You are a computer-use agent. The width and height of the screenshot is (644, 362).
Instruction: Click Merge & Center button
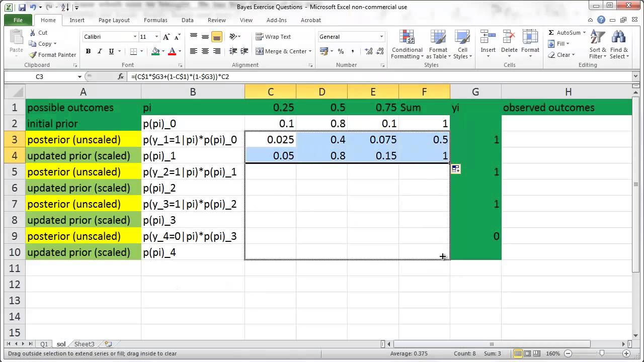pos(281,51)
